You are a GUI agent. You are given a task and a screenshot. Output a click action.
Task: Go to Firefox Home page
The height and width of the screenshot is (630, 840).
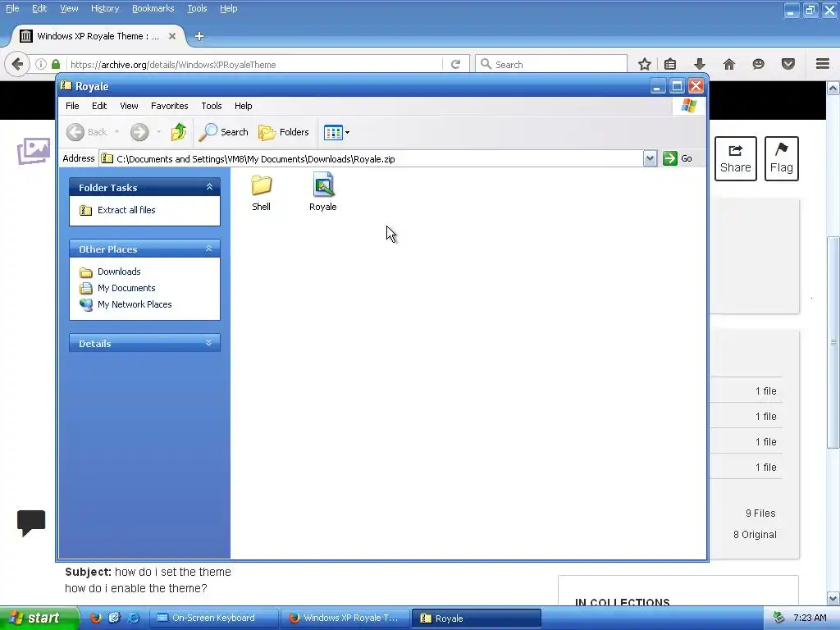(729, 64)
